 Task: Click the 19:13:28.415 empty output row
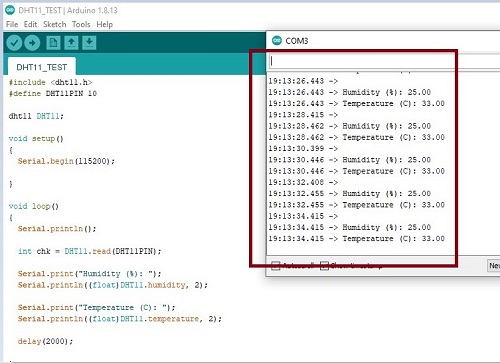point(303,115)
